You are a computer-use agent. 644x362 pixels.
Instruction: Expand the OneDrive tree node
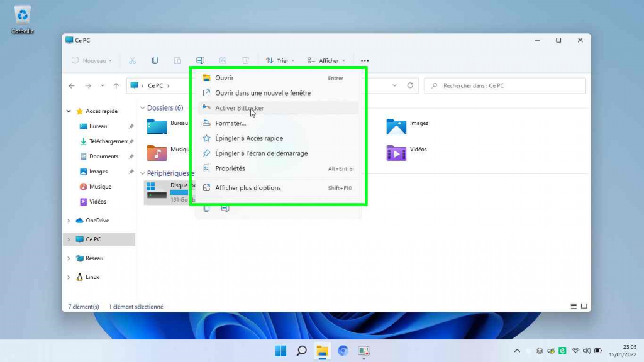click(x=69, y=221)
